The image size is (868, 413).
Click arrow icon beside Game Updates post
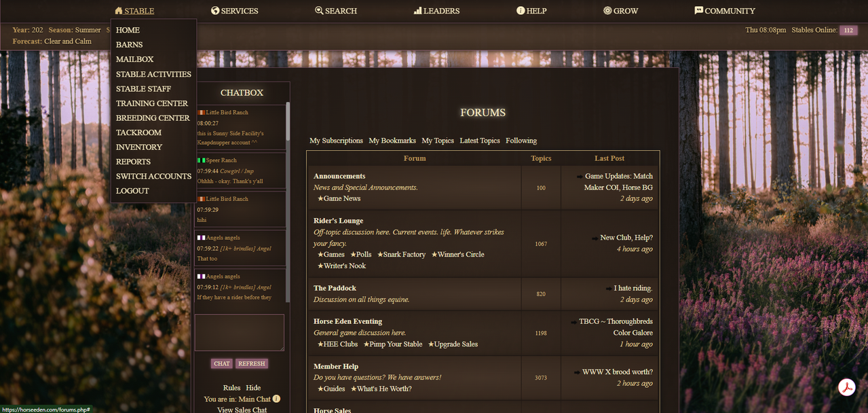click(x=580, y=177)
